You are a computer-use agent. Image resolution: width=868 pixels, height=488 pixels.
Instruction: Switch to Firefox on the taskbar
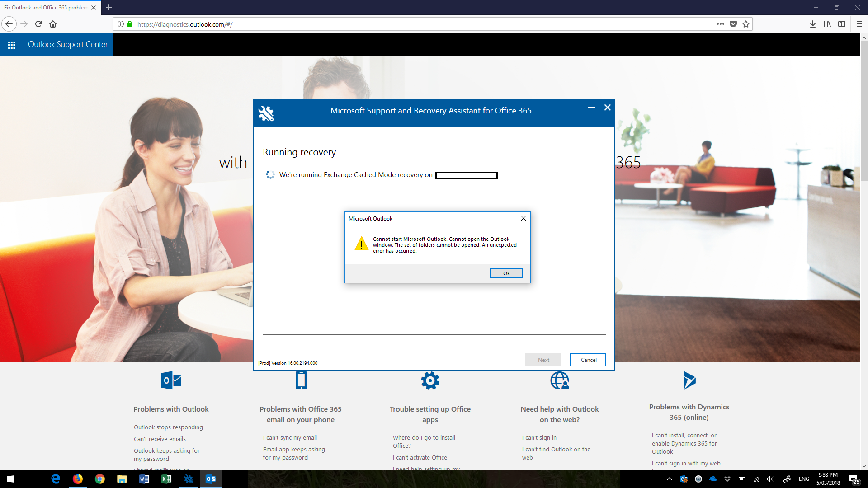pyautogui.click(x=78, y=479)
